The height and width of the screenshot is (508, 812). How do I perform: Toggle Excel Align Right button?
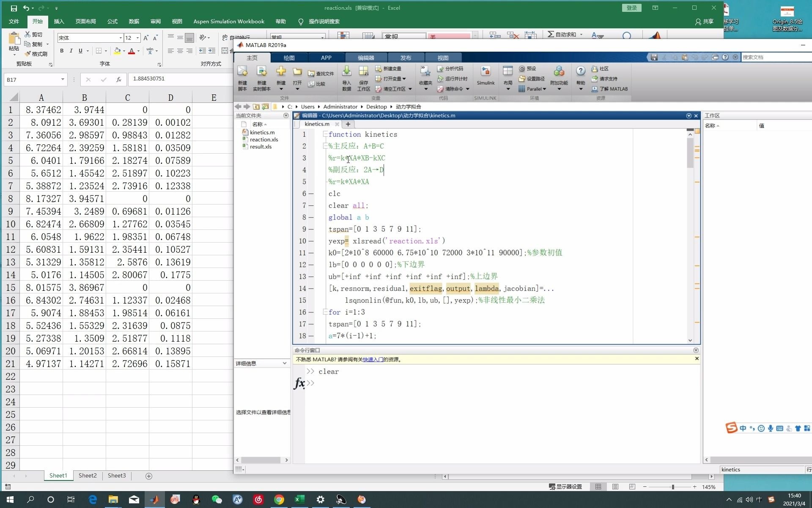(189, 51)
